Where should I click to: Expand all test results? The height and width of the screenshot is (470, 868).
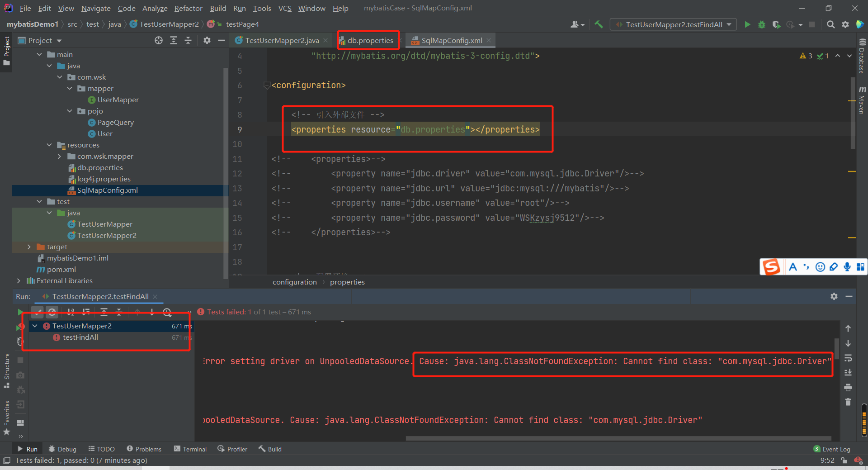coord(104,312)
